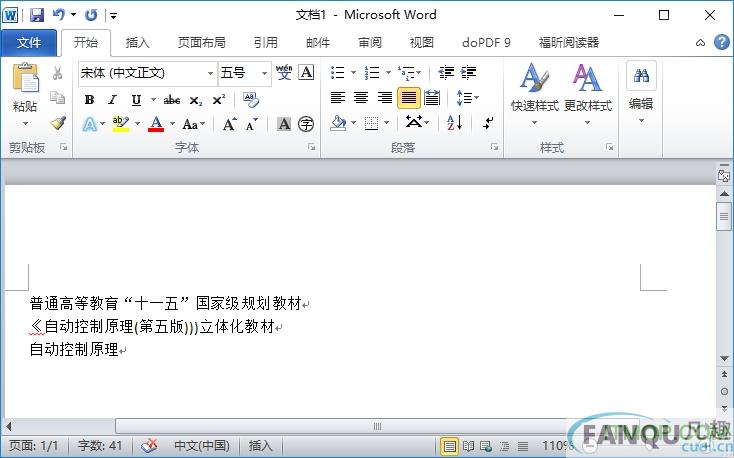
Task: Click the Format Painter brush icon
Action: pos(58,123)
